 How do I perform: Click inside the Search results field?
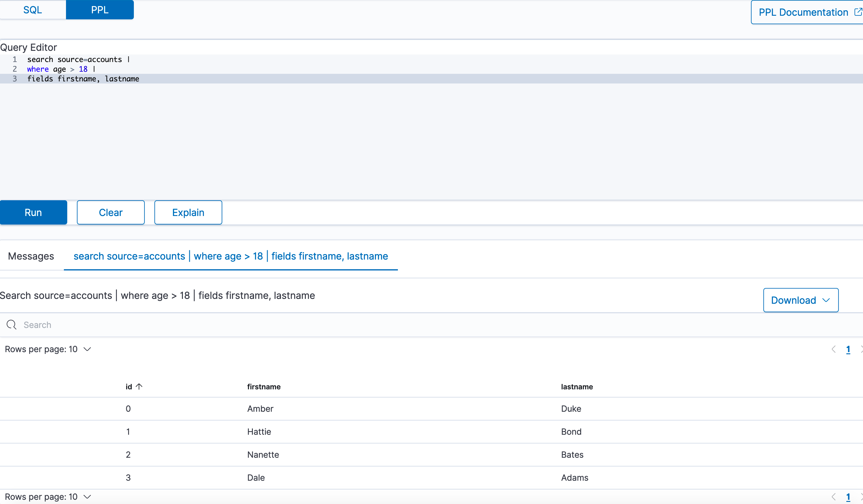point(206,325)
